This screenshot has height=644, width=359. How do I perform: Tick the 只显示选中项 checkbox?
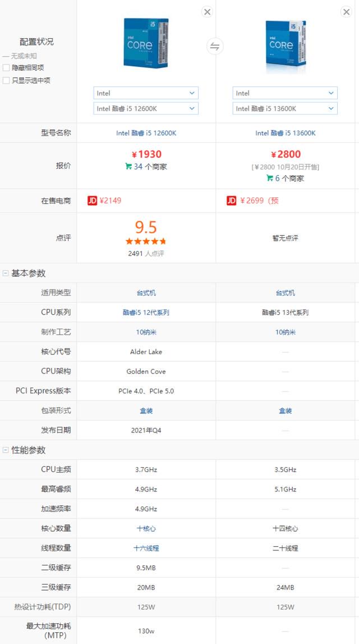[6, 81]
